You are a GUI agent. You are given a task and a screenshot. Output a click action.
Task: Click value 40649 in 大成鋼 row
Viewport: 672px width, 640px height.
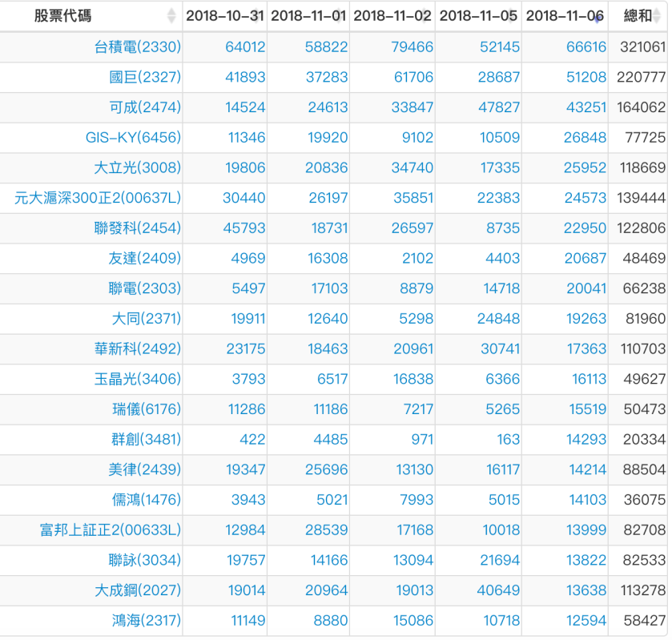pyautogui.click(x=498, y=590)
